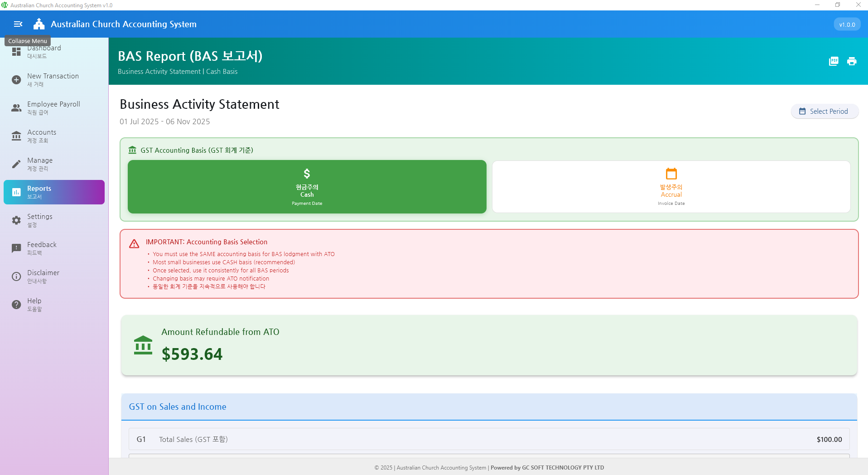Image resolution: width=868 pixels, height=475 pixels.
Task: Collapse the sidebar with the hamburger menu icon
Action: click(18, 24)
